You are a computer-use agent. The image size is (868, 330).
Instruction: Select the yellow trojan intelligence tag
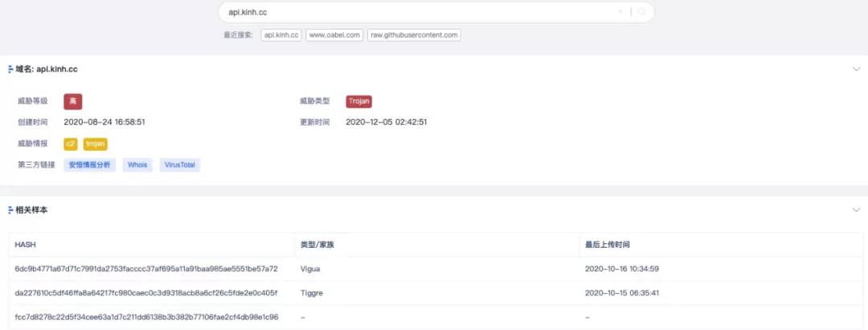pyautogui.click(x=95, y=143)
